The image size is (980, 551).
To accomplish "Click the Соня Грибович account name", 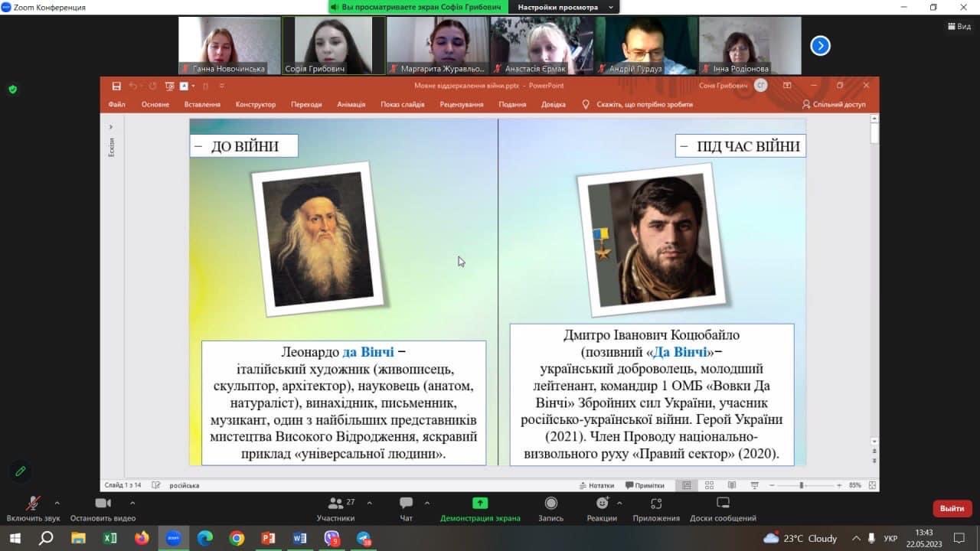I will pyautogui.click(x=723, y=86).
